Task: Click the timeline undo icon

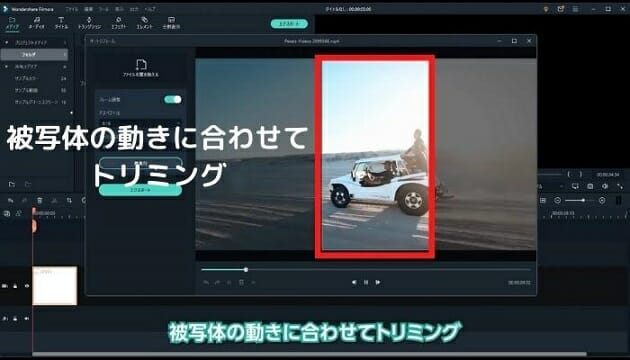Action: click(11, 200)
